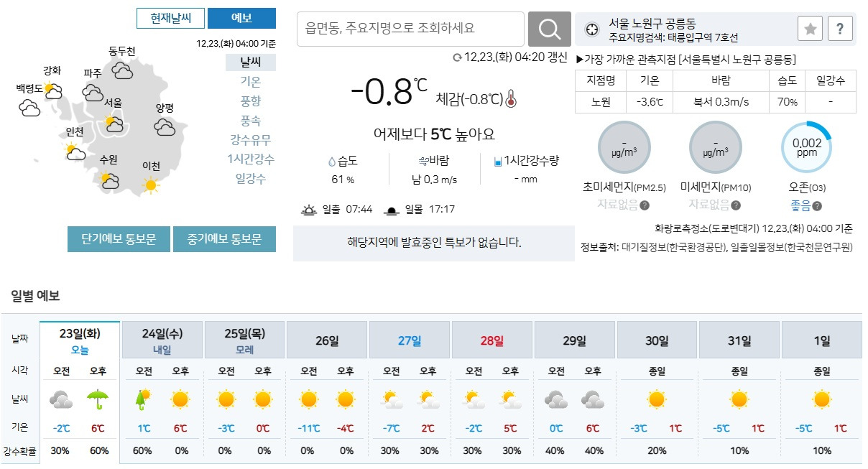Select the 24일(수) 내일 forecast tab

[x=162, y=340]
